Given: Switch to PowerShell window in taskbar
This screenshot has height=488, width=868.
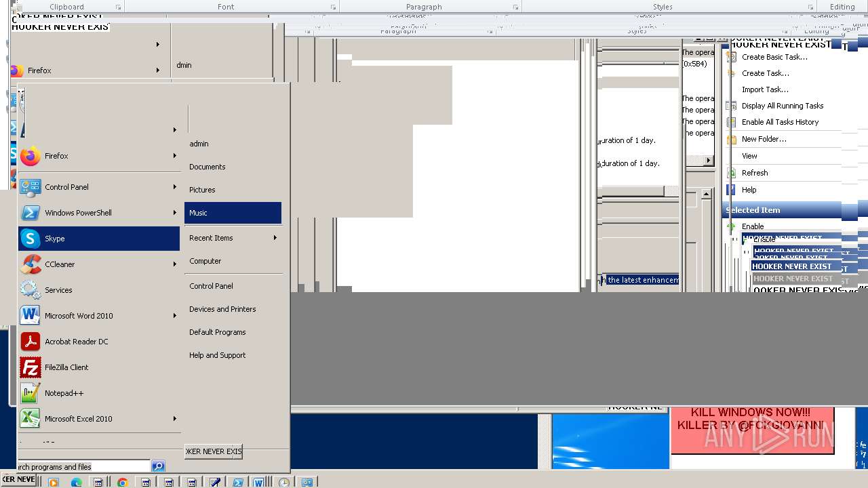Looking at the screenshot, I should coord(237,483).
